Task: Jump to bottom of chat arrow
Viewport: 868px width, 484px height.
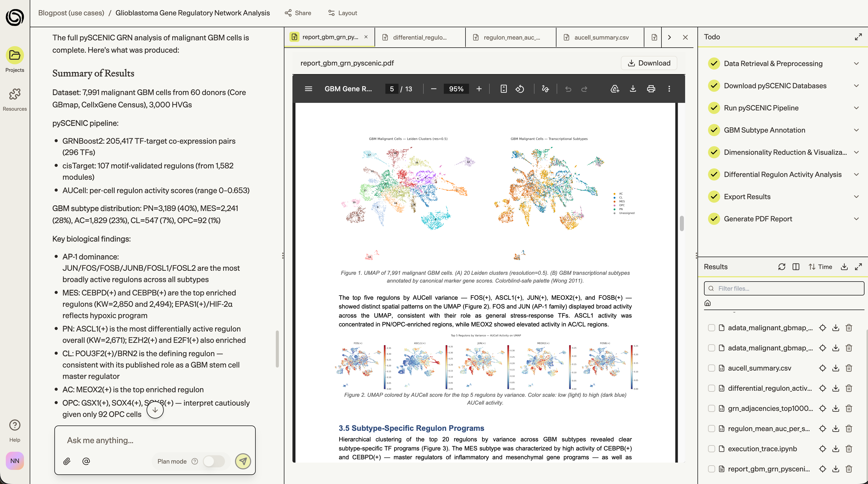Action: (155, 410)
